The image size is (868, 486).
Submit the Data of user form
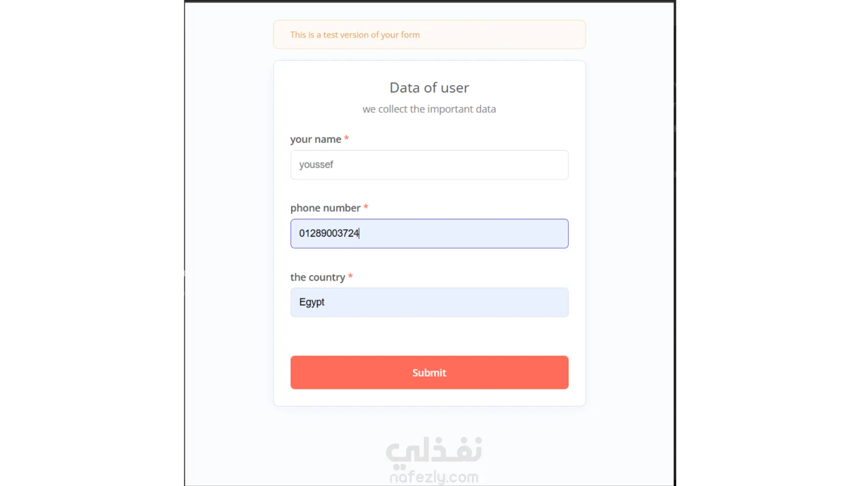[x=429, y=372]
